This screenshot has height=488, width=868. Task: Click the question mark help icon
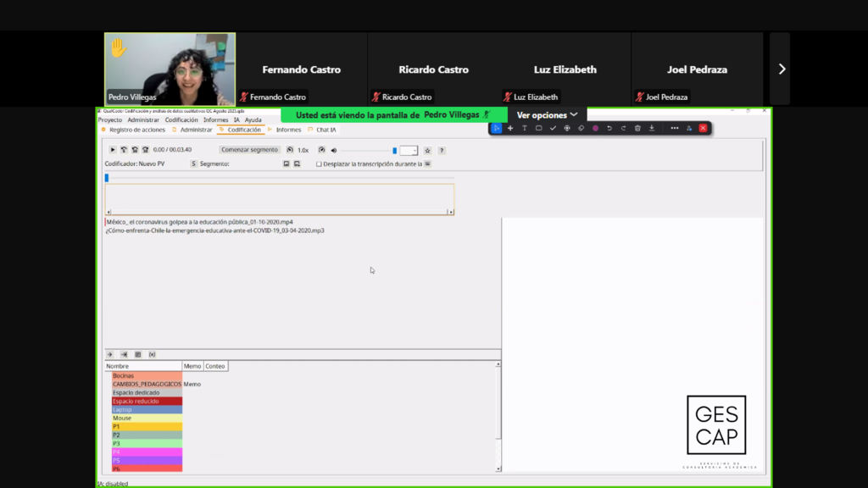[x=442, y=150]
